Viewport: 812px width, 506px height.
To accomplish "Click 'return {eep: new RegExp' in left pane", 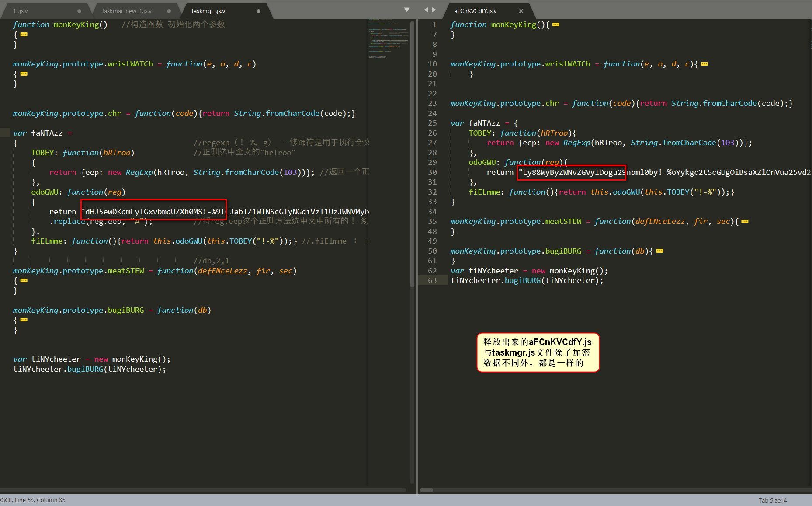I will pyautogui.click(x=101, y=172).
